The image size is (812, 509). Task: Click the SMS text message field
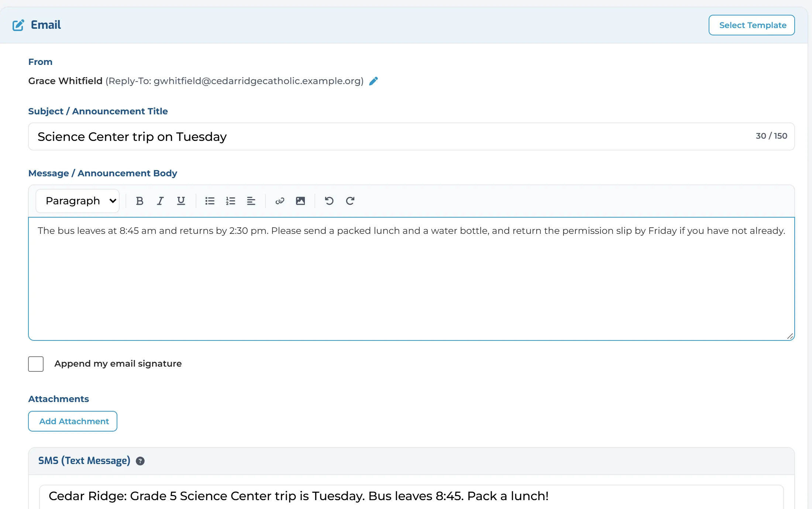click(x=412, y=496)
